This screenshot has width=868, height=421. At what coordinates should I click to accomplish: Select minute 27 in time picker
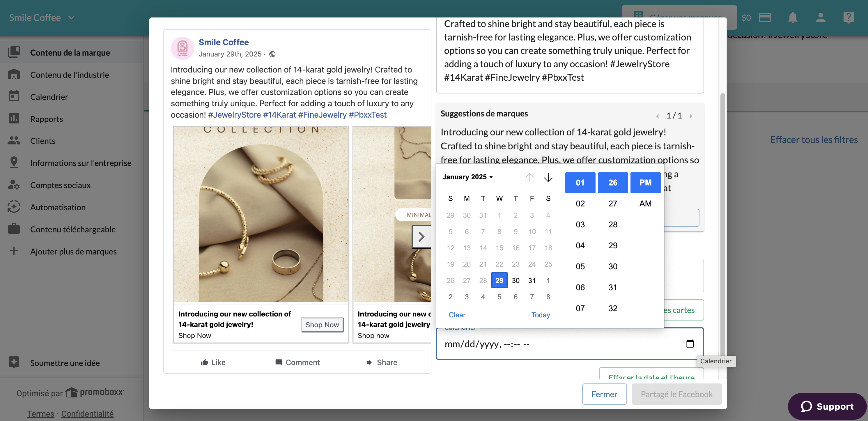click(x=613, y=204)
